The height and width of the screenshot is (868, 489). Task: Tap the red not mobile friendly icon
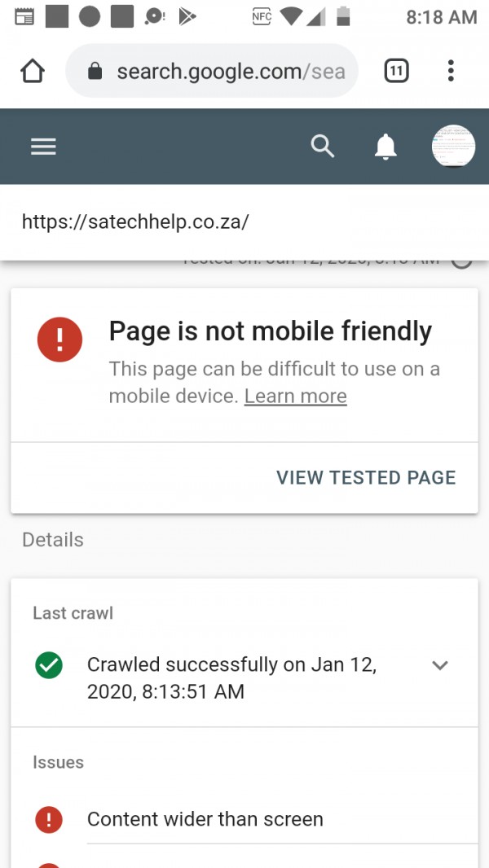(x=59, y=338)
